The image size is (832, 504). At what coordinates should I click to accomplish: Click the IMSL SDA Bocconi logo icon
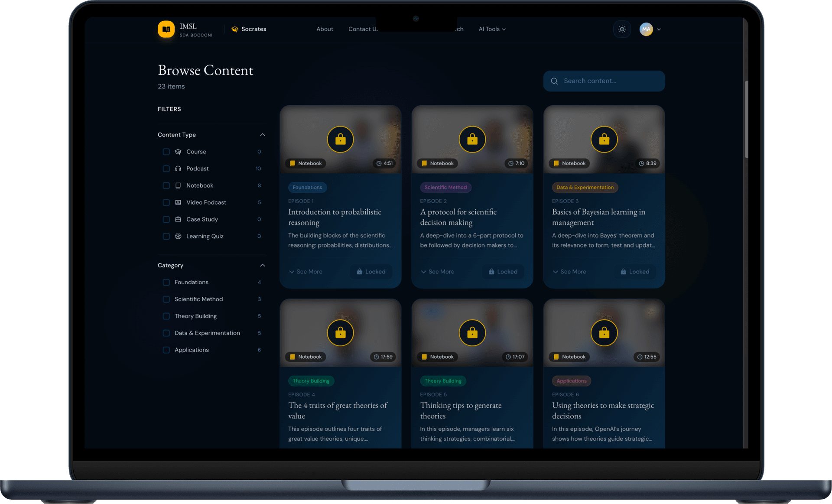[166, 29]
